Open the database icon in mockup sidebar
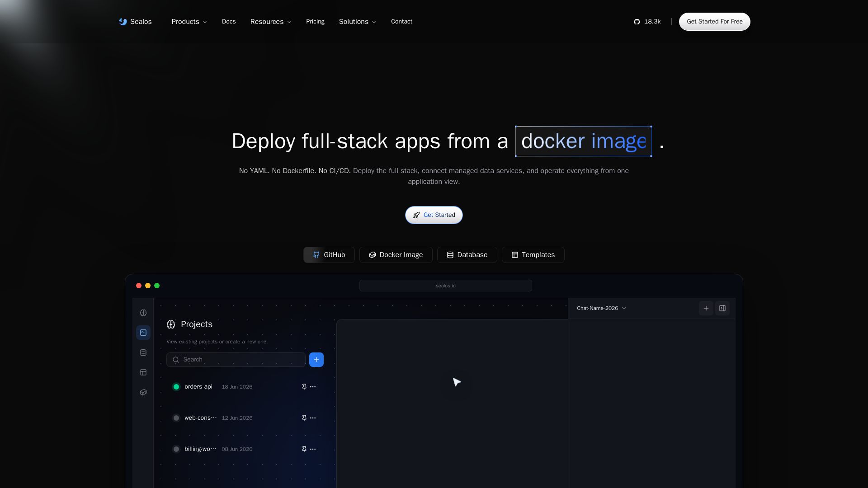868x488 pixels. pos(143,352)
